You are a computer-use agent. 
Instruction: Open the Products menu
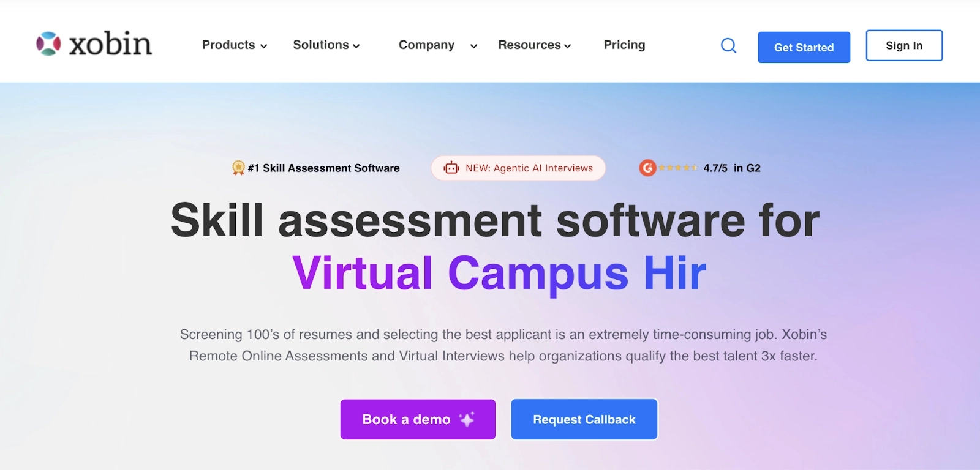pos(228,45)
